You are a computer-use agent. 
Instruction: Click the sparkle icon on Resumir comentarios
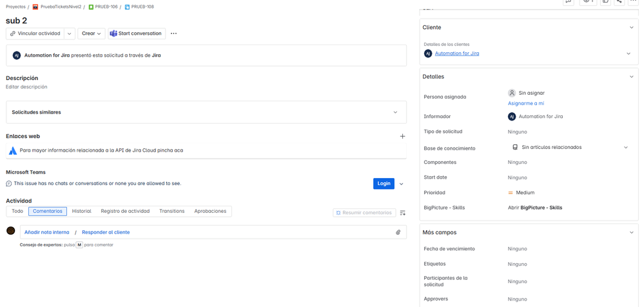[x=338, y=213]
